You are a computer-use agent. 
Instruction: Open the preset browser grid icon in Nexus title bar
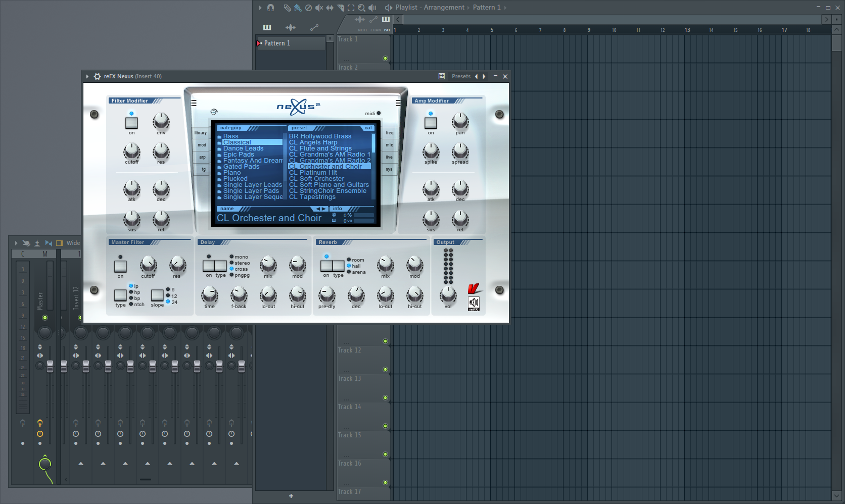pyautogui.click(x=442, y=76)
